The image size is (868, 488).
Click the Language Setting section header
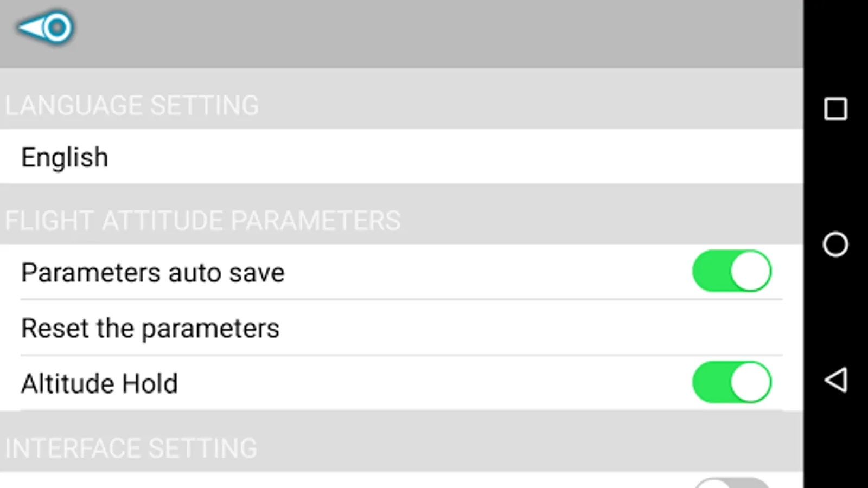(x=132, y=105)
